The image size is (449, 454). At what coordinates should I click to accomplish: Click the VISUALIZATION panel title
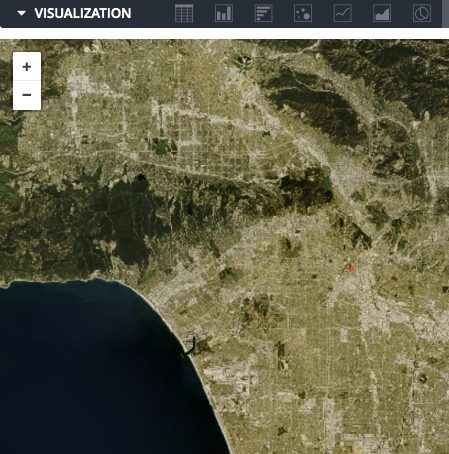click(x=83, y=13)
